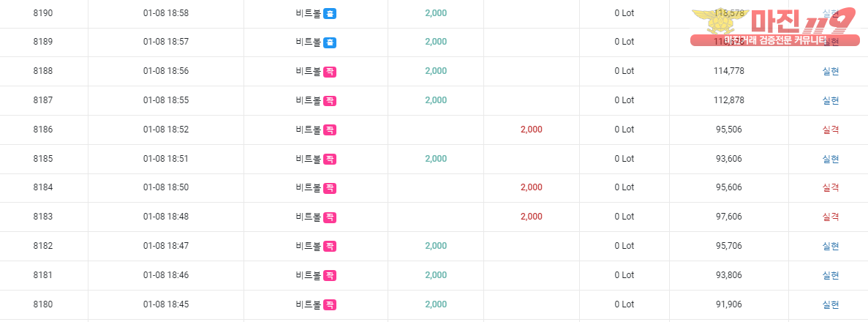The image size is (868, 322).
Task: Click the 실격 status for row 8183
Action: (831, 217)
